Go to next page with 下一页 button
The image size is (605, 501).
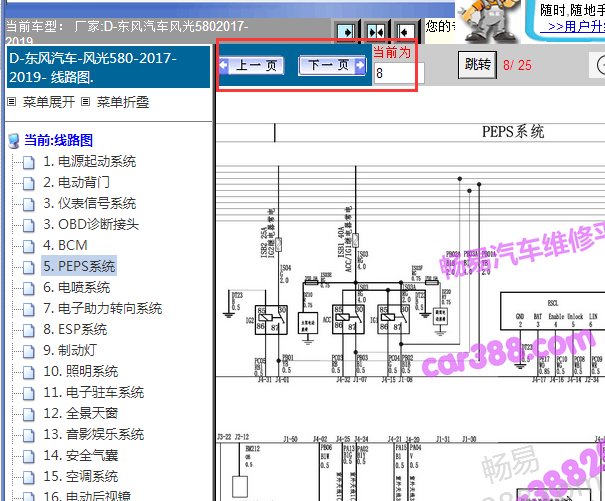pos(332,65)
